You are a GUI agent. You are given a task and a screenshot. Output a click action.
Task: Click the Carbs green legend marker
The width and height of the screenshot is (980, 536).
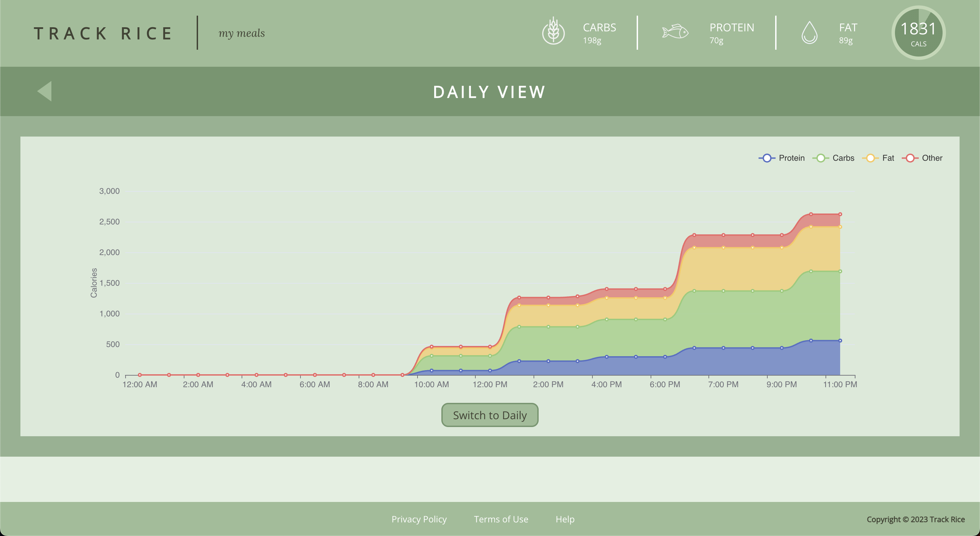pos(821,158)
